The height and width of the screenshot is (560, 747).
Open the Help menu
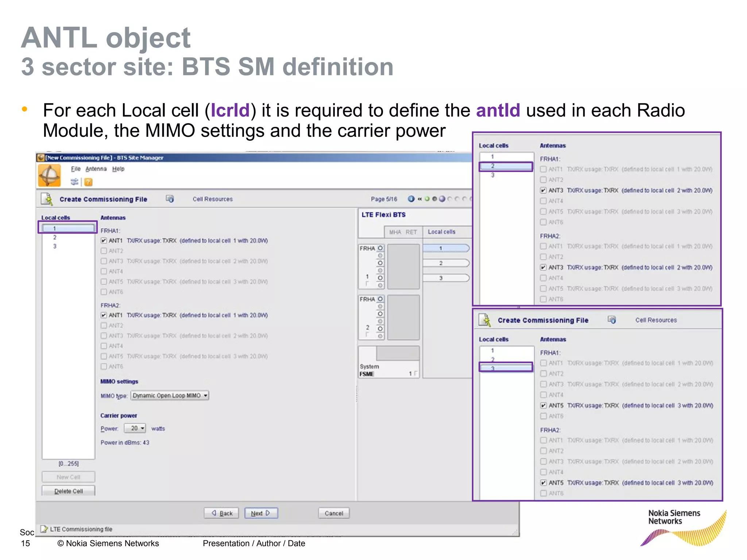[x=118, y=169]
